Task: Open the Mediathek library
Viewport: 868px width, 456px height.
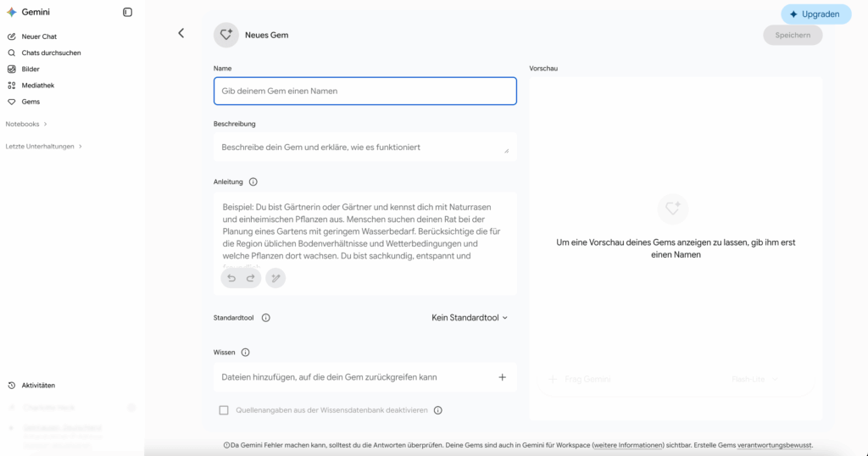Action: [37, 86]
